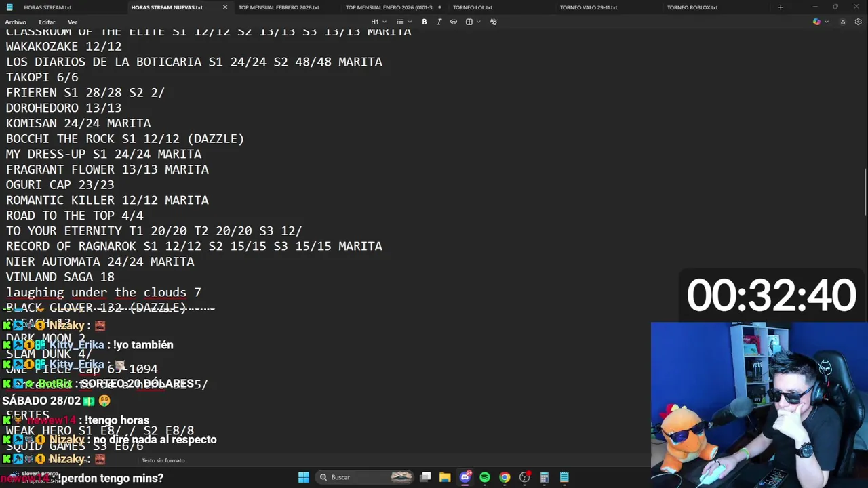Open the account profile icon
Screen dimensions: 868x488
click(843, 22)
